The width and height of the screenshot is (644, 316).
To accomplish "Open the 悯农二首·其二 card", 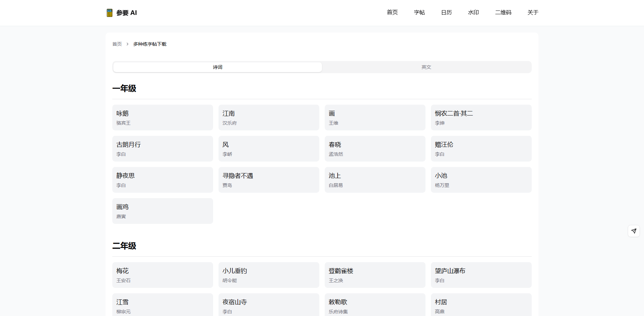I will 481,117.
